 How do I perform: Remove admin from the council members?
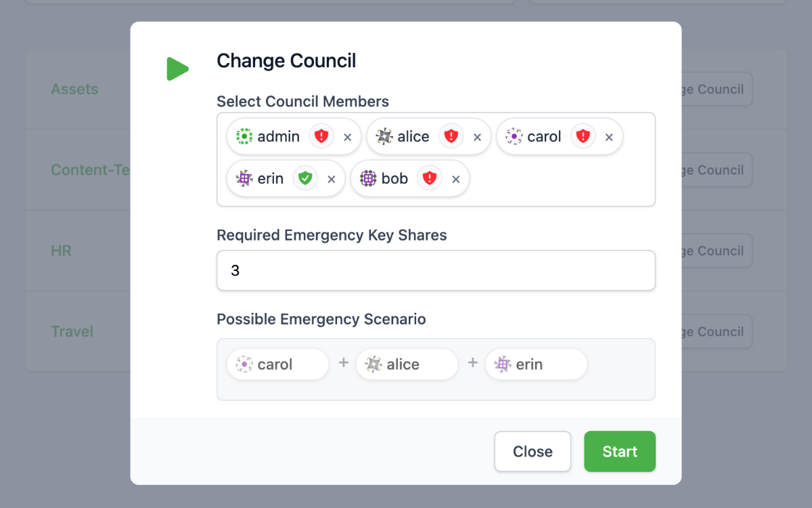coord(348,136)
